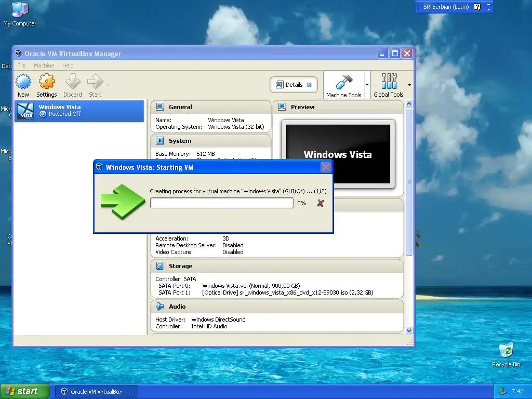Close the Starting VM dialog
This screenshot has height=399, width=532.
[x=326, y=167]
